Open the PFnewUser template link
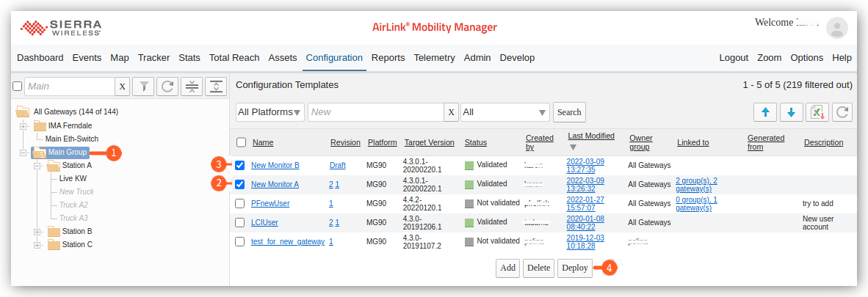Image resolution: width=868 pixels, height=297 pixels. tap(270, 204)
